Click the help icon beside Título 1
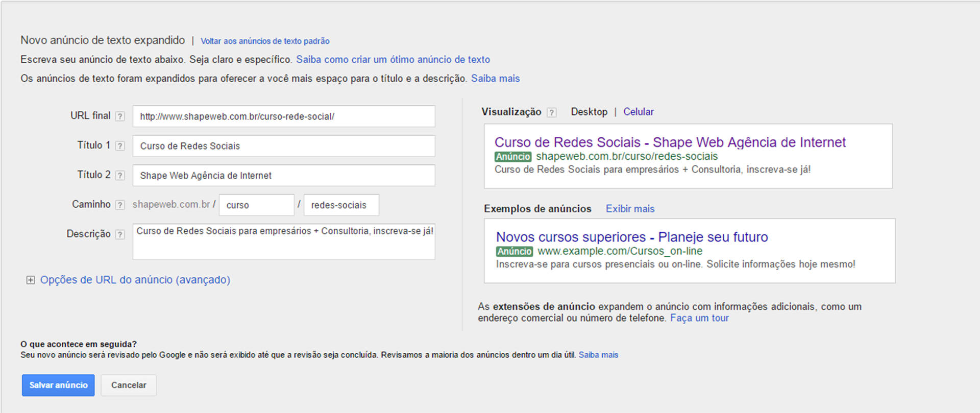 [120, 146]
